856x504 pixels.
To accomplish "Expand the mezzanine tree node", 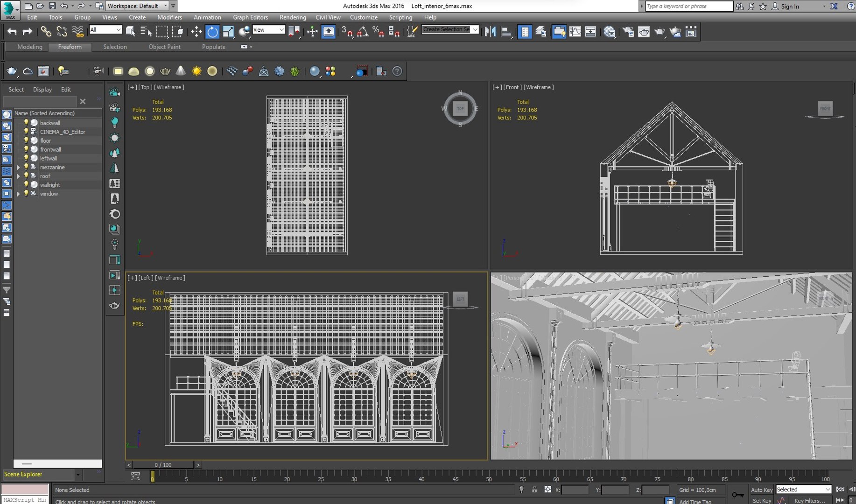I will pyautogui.click(x=18, y=167).
